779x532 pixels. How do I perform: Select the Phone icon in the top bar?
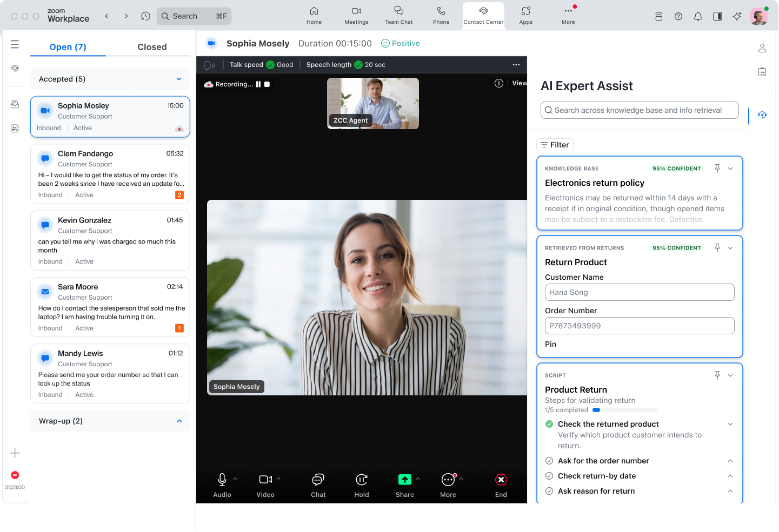(x=441, y=15)
